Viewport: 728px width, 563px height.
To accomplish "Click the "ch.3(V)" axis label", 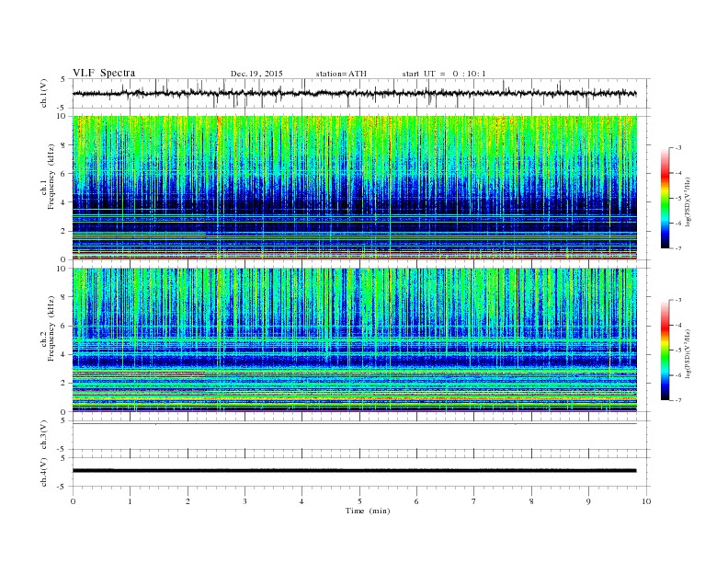I will click(44, 435).
